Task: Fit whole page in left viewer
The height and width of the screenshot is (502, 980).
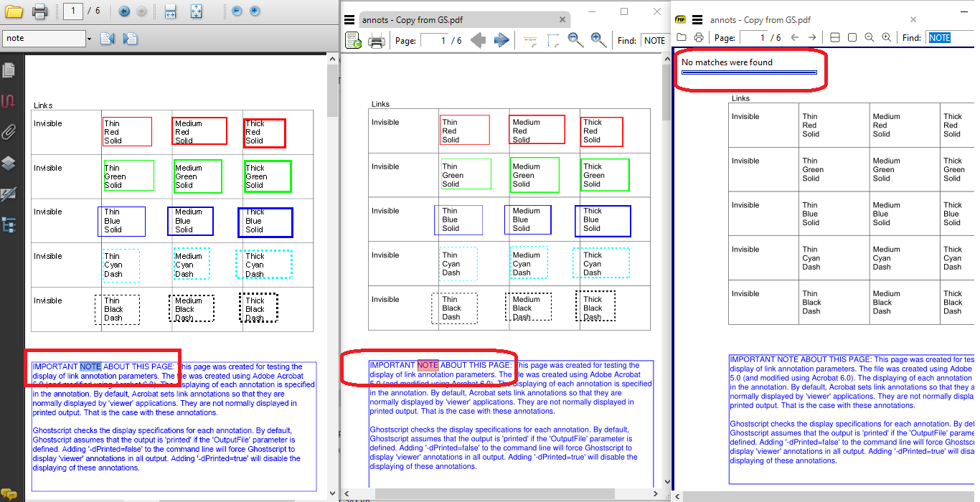Action: 197,11
